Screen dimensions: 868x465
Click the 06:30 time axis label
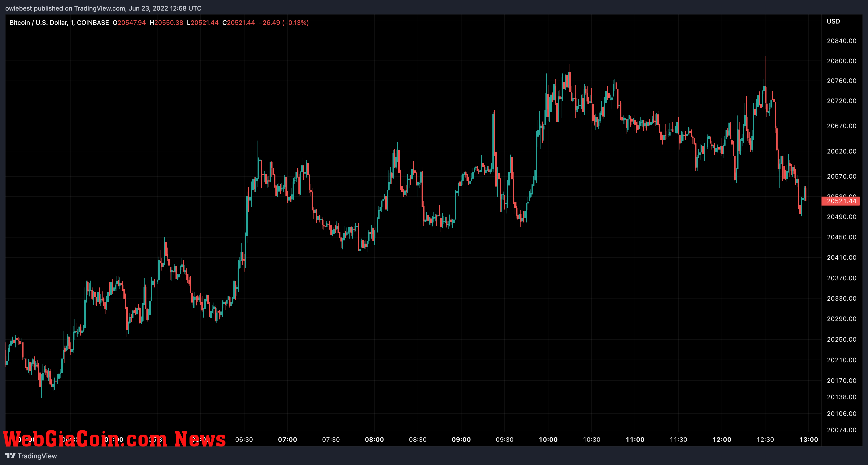(x=244, y=439)
